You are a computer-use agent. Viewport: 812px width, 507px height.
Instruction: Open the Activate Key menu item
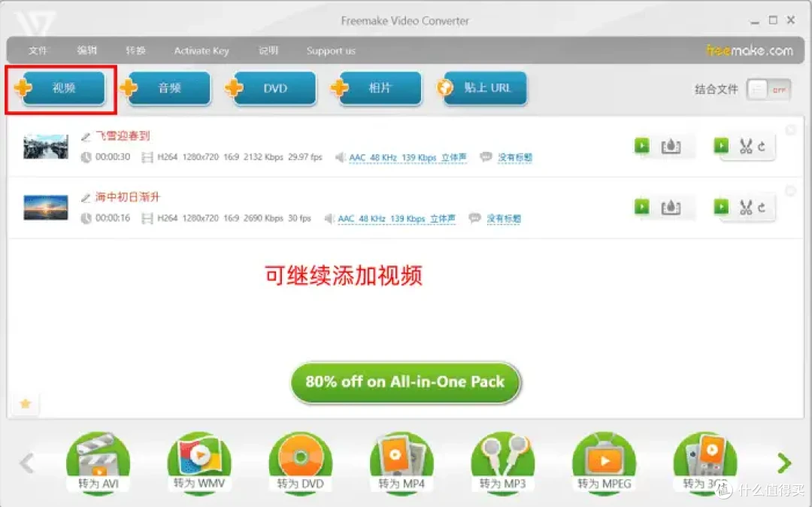point(201,50)
